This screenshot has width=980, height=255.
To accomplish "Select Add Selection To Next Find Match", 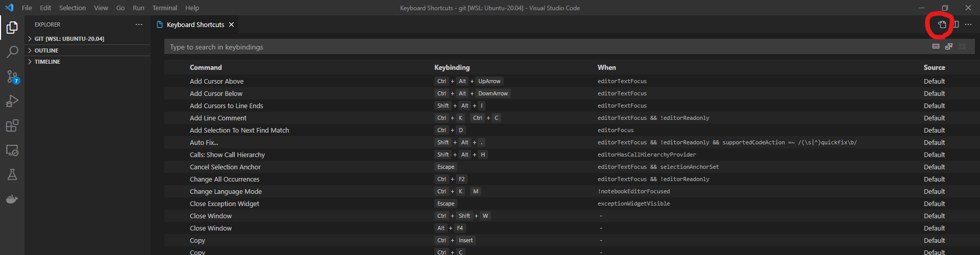I will pyautogui.click(x=239, y=130).
